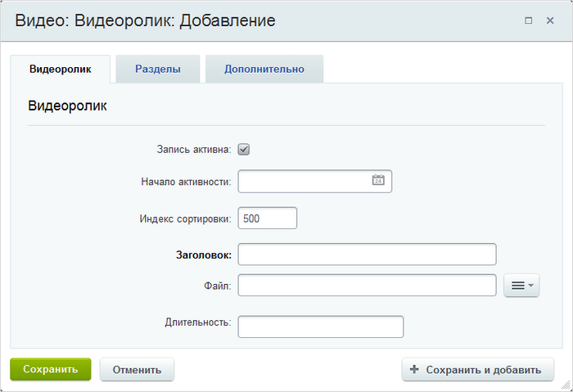Click the Отменить button
This screenshot has width=573, height=392.
click(137, 370)
